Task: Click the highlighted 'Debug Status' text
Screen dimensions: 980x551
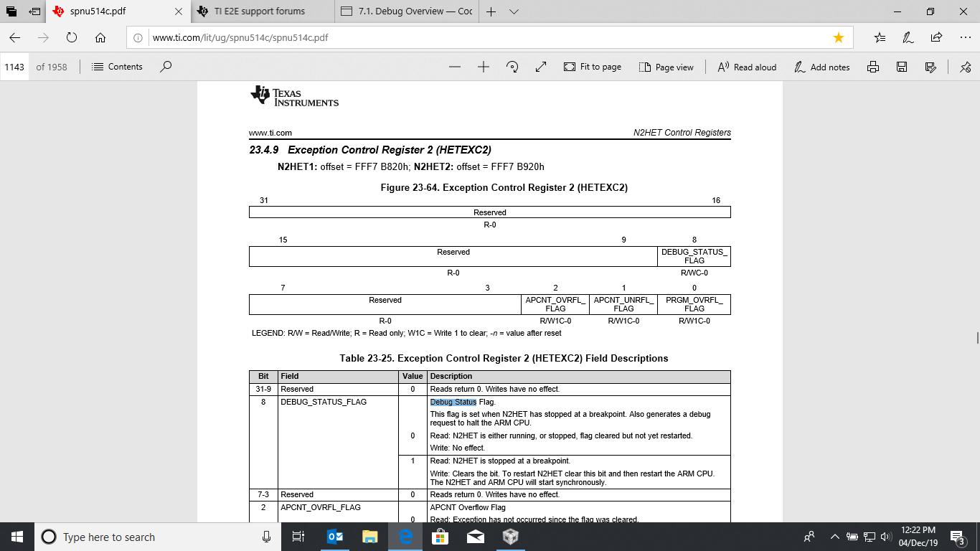Action: [453, 402]
